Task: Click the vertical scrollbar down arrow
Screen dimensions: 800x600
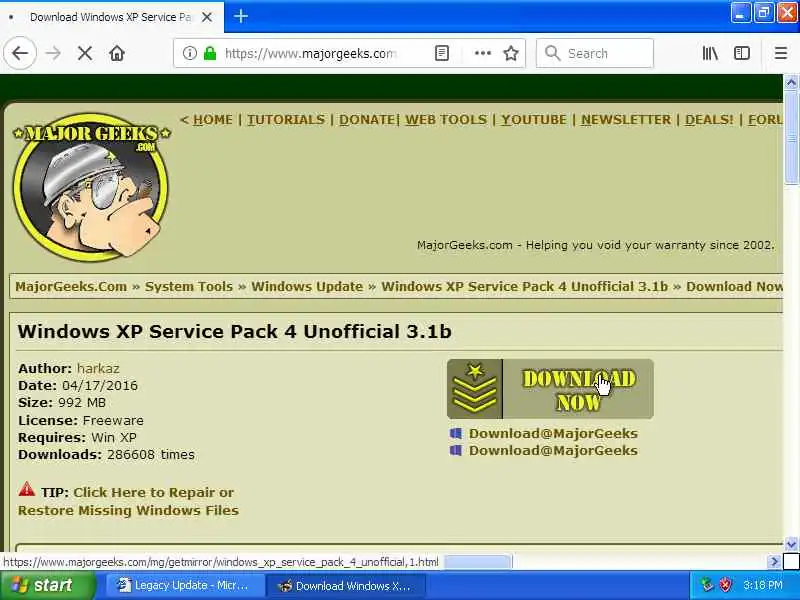Action: [791, 544]
